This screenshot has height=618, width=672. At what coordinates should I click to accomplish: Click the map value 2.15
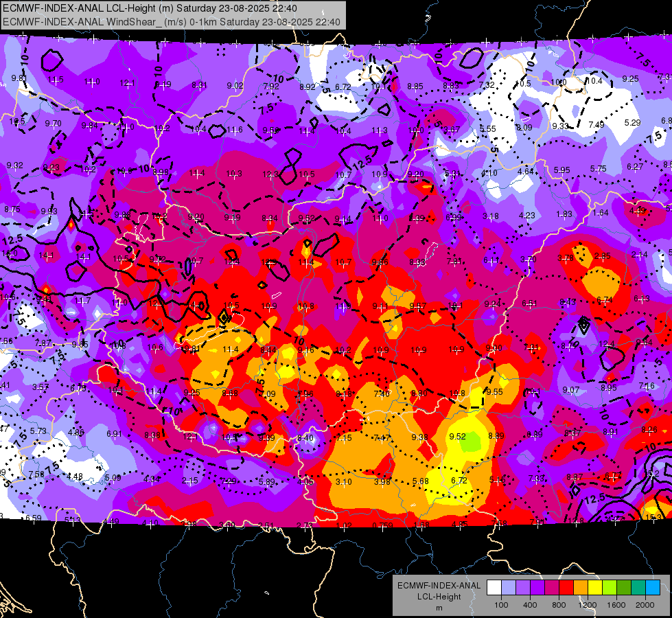pos(189,481)
